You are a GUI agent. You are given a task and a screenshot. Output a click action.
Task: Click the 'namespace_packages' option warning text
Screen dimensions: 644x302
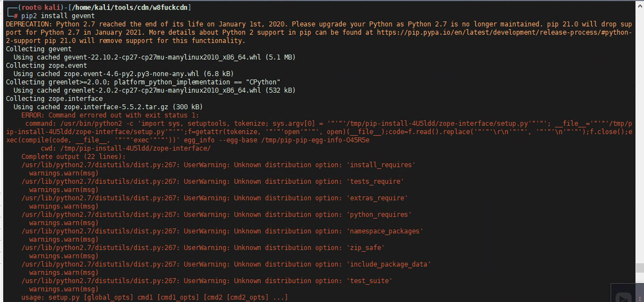tap(385, 231)
